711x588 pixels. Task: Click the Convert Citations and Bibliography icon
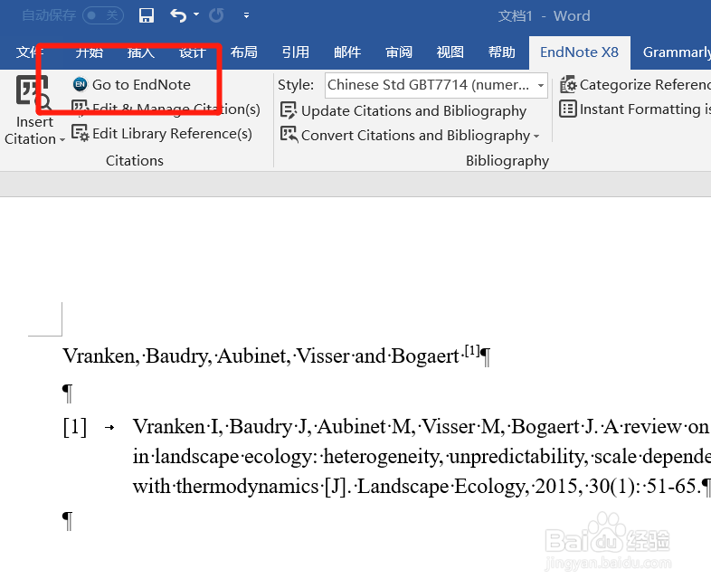tap(289, 135)
